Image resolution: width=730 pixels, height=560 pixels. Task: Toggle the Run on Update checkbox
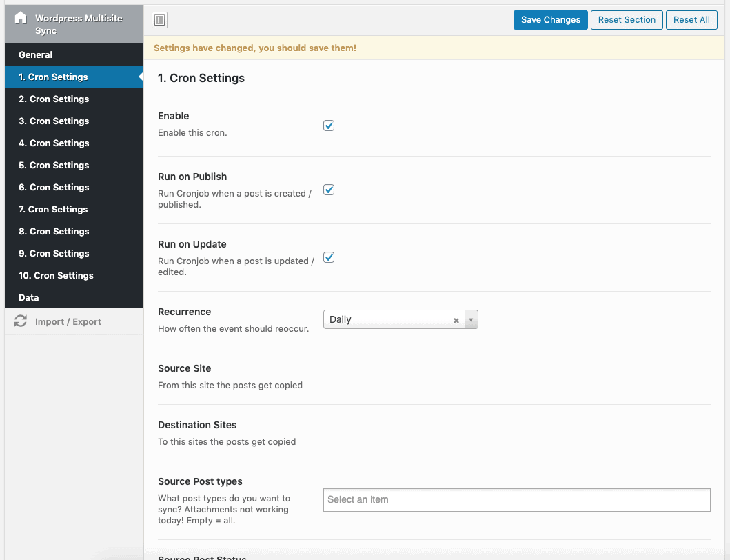329,257
